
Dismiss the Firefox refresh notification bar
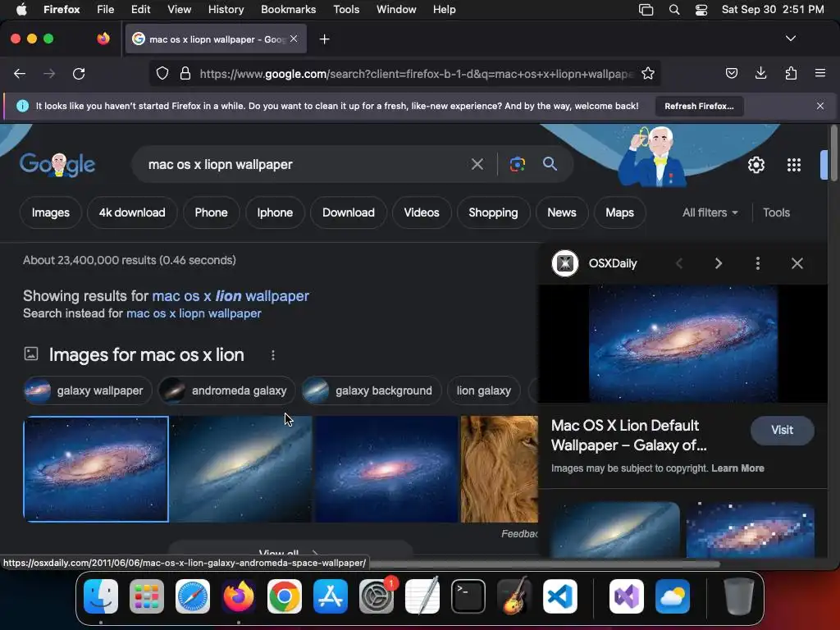[820, 106]
